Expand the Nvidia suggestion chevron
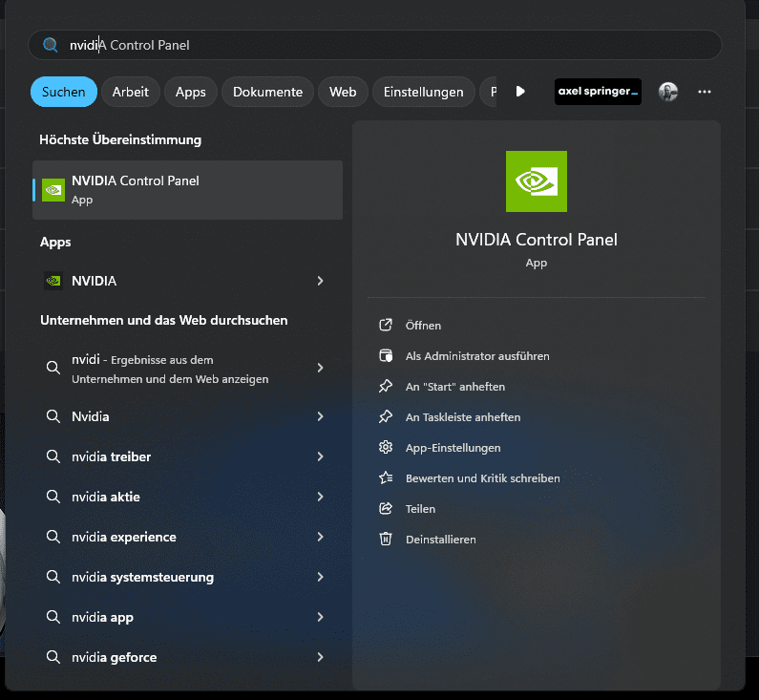759x700 pixels. pos(320,416)
